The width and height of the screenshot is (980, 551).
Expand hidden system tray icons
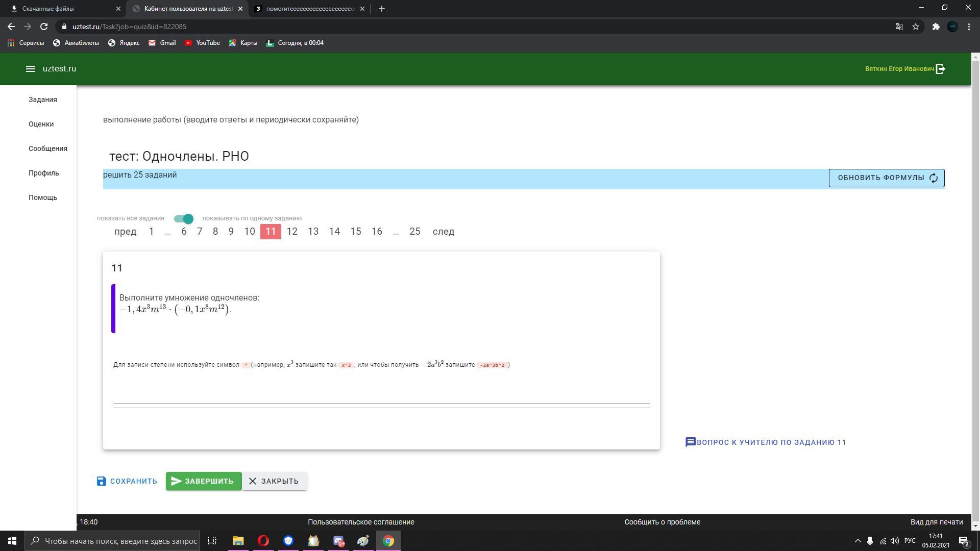(857, 541)
